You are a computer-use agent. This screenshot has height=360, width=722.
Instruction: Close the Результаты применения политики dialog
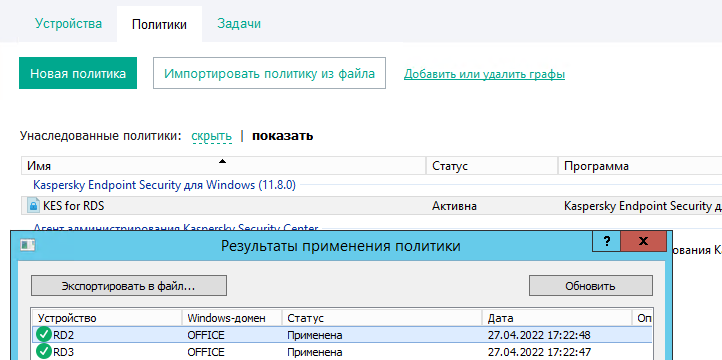643,241
